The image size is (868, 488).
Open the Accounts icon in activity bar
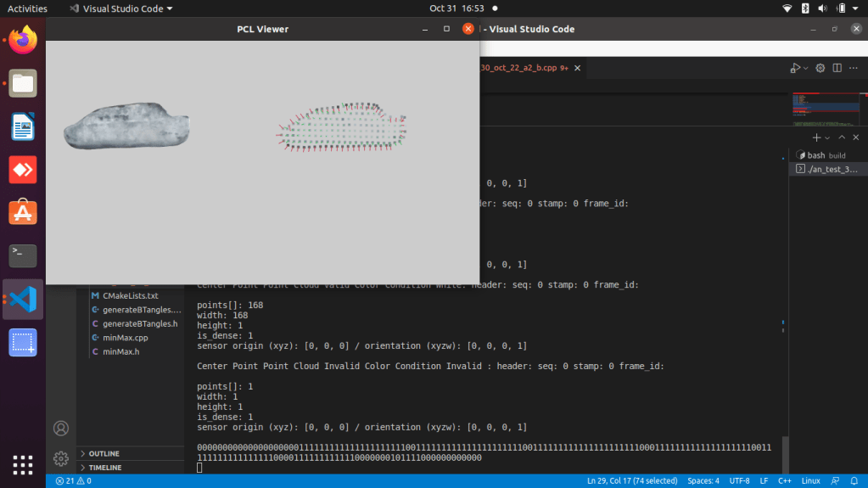[x=61, y=428]
